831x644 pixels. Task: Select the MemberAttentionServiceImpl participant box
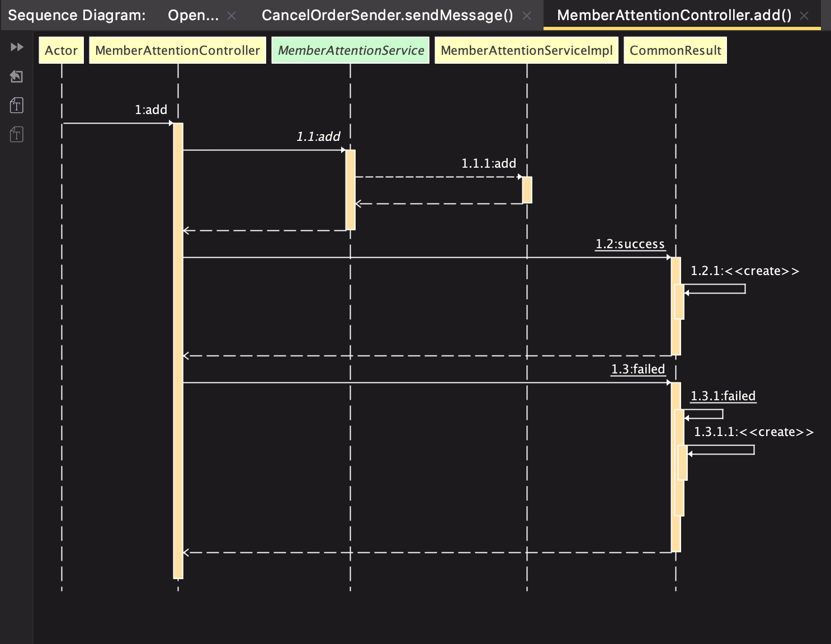[527, 50]
